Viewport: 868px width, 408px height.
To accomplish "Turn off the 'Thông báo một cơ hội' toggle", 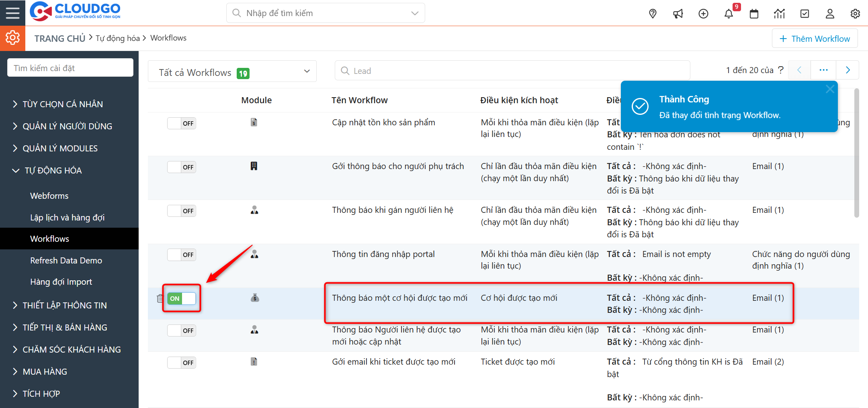I will click(x=182, y=298).
